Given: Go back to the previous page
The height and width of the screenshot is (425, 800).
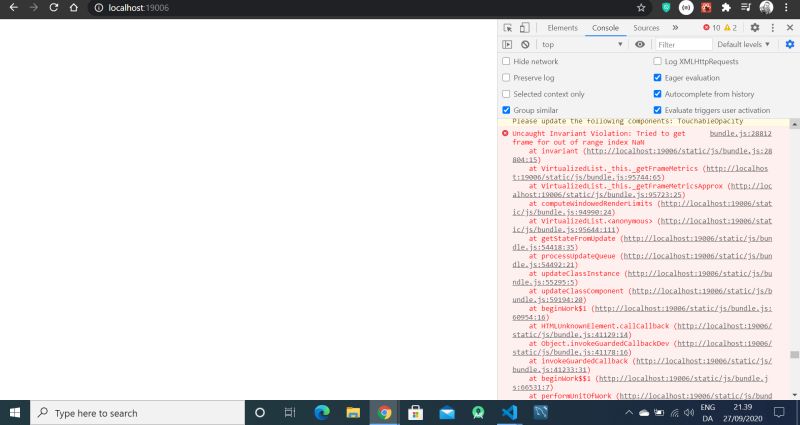Looking at the screenshot, I should pos(14,8).
